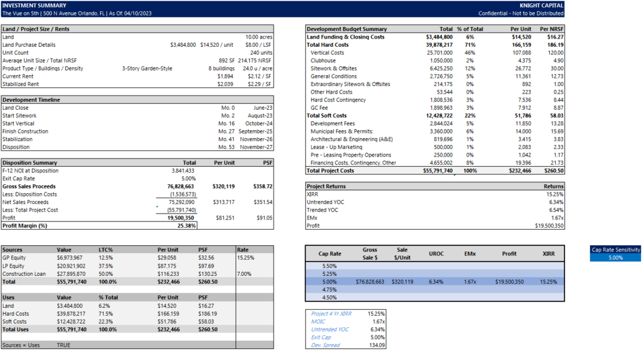Image resolution: width=644 pixels, height=351 pixels.
Task: Select the KNIGHT CAPITAL header text
Action: (x=541, y=5)
